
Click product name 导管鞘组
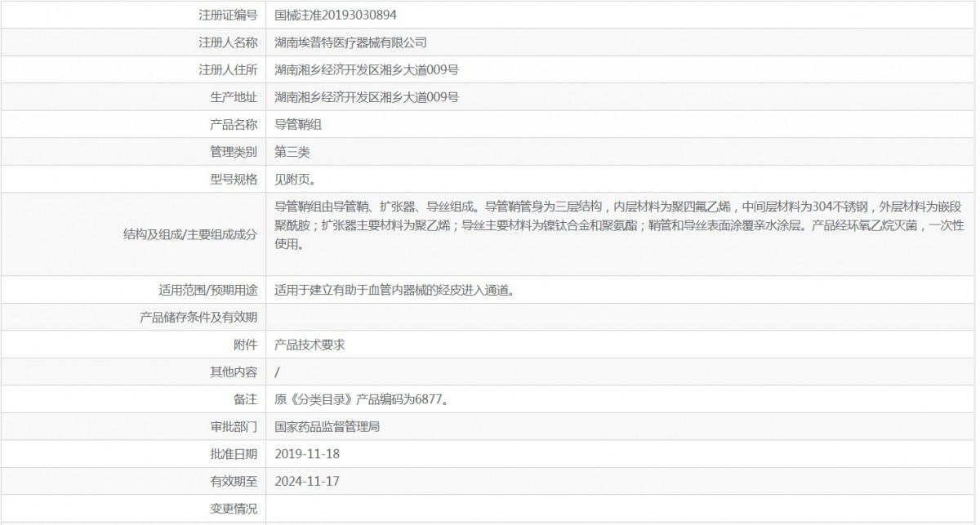coord(298,125)
